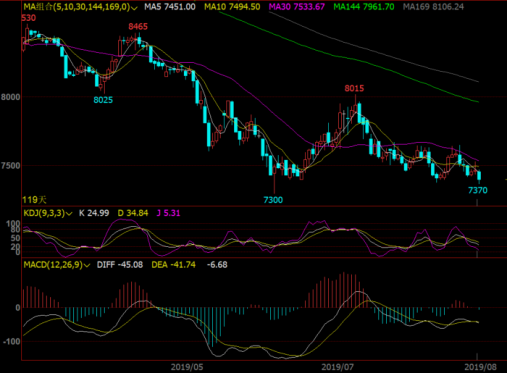Viewport: 507px width, 373px height.
Task: Click the 2019/08 date axis label
Action: tap(480, 367)
